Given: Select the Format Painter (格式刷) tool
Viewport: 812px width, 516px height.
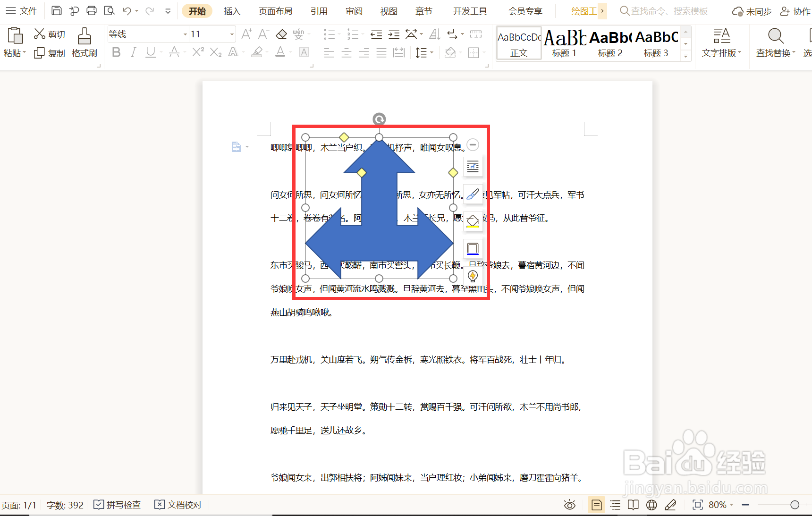Looking at the screenshot, I should click(85, 43).
